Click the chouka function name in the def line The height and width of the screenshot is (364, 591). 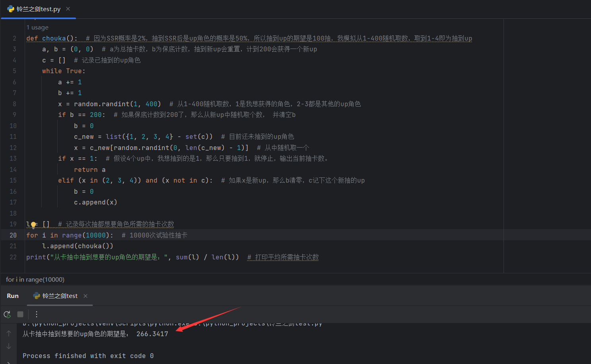(54, 39)
